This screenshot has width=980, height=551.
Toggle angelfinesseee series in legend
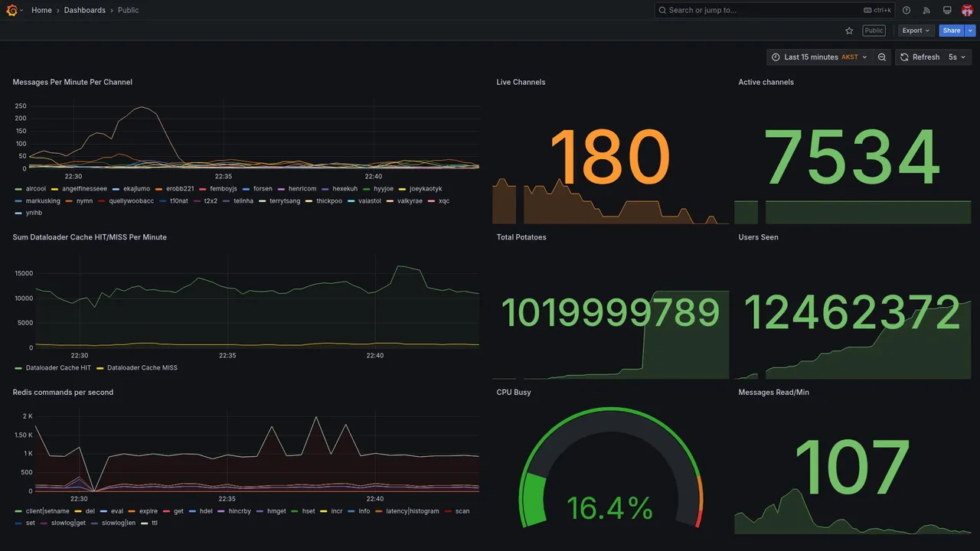pyautogui.click(x=84, y=188)
